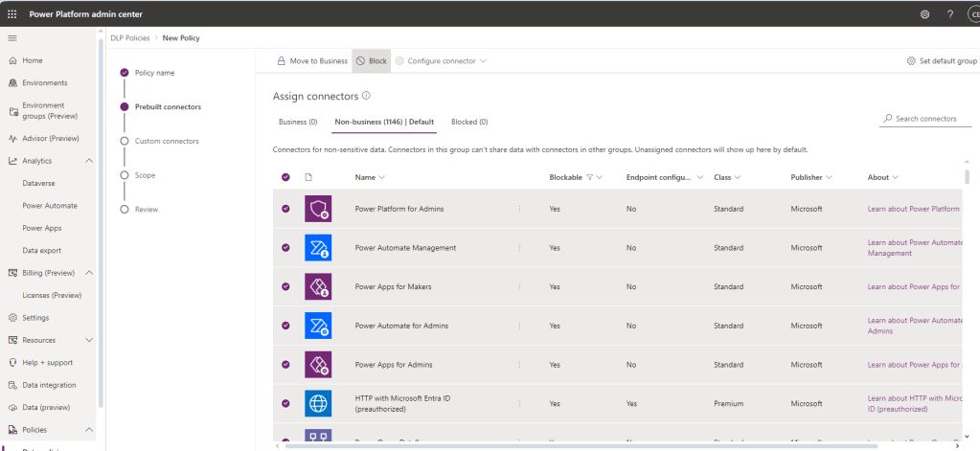Click the Power Platform for Admins connector icon
The image size is (980, 451).
[318, 209]
